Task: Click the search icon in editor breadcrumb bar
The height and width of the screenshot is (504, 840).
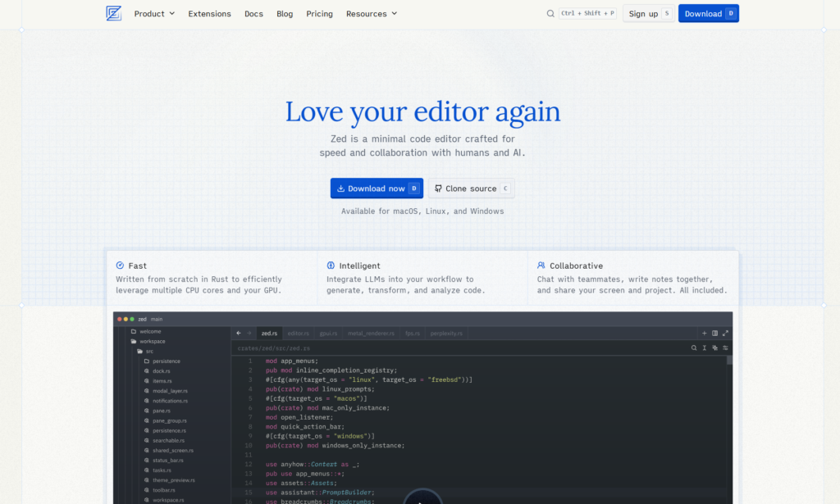Action: click(694, 348)
